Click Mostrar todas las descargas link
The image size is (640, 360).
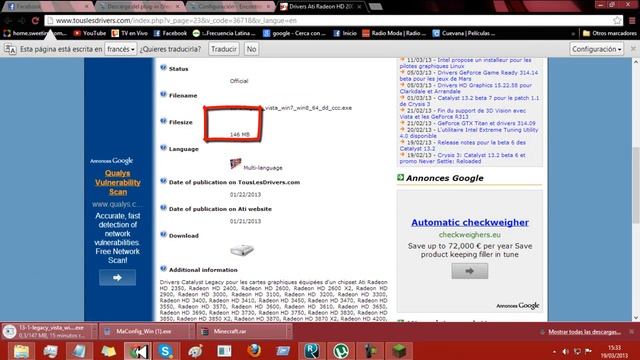(x=584, y=332)
